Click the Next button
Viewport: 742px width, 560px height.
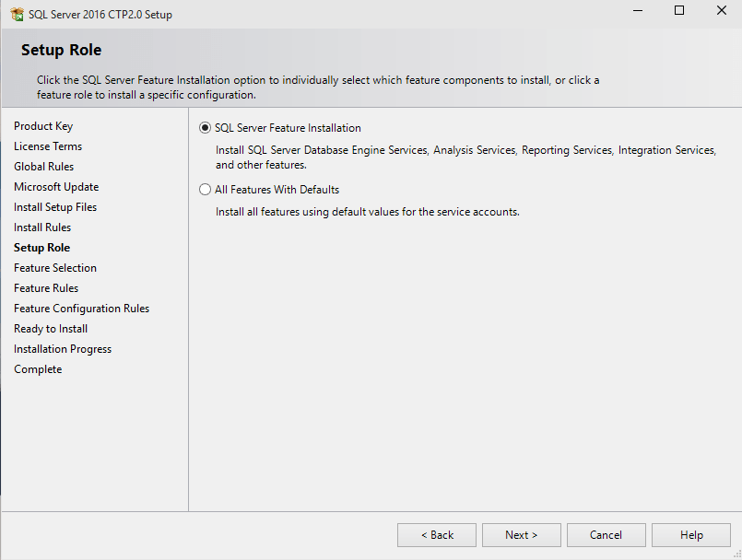coord(522,535)
